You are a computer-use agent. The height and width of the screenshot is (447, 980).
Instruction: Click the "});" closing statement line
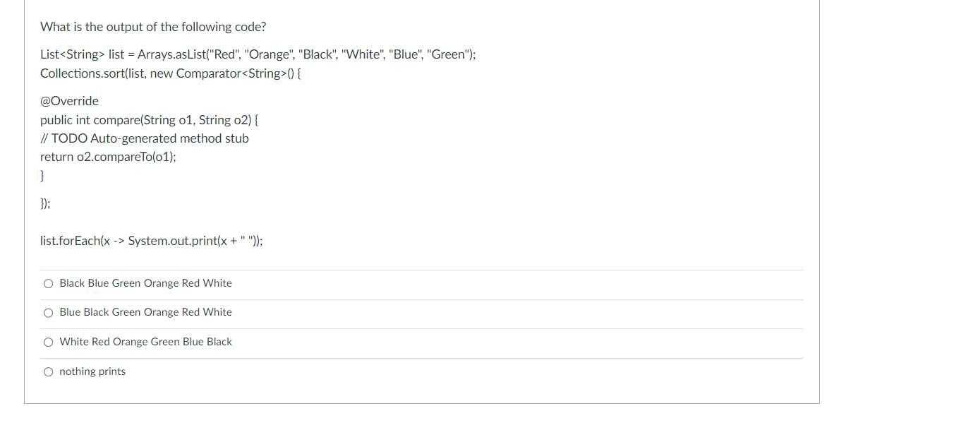44,203
